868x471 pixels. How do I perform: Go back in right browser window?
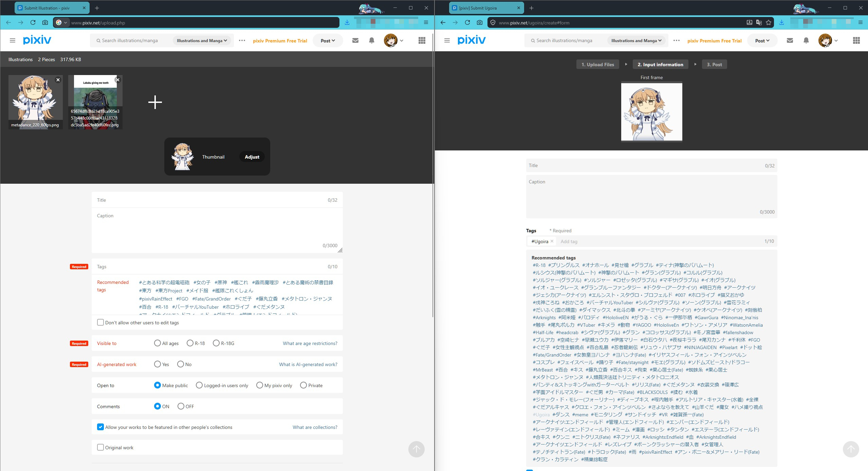coord(443,22)
